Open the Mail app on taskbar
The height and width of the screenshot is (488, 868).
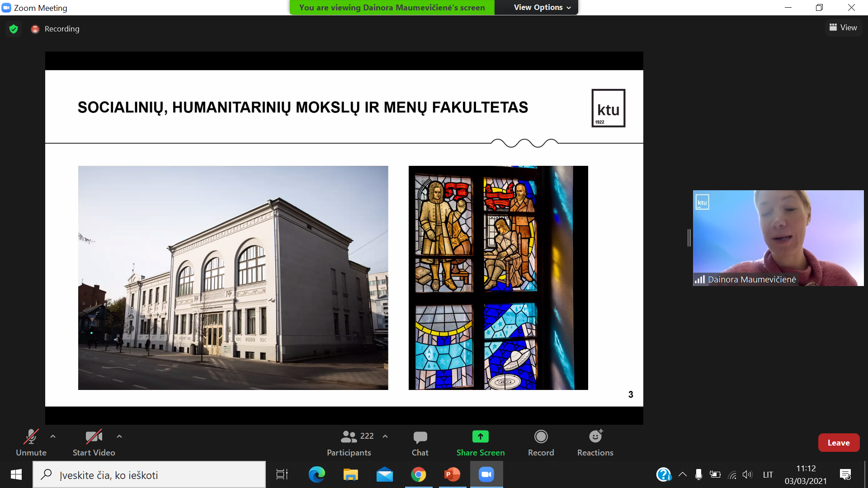[385, 474]
